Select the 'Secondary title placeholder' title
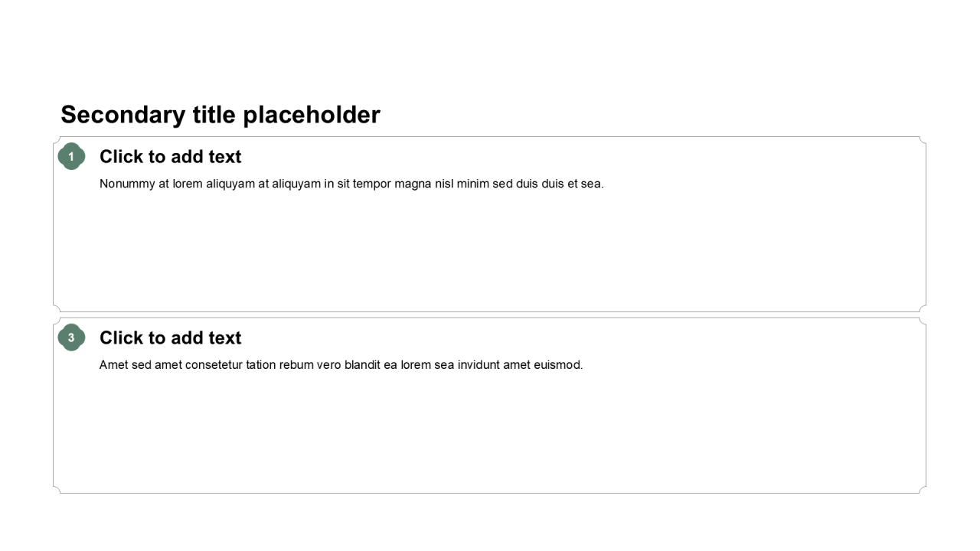 point(220,115)
